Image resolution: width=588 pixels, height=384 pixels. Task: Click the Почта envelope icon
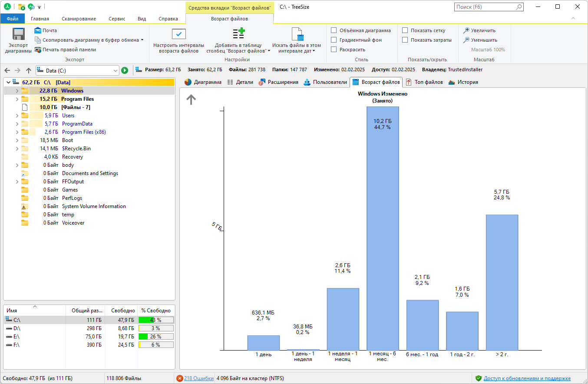(38, 30)
